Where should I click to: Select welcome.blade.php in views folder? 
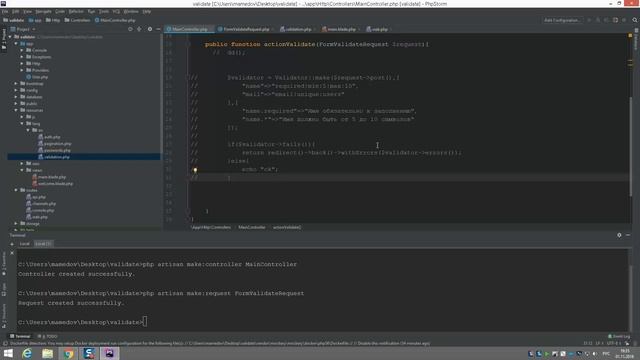[53, 184]
